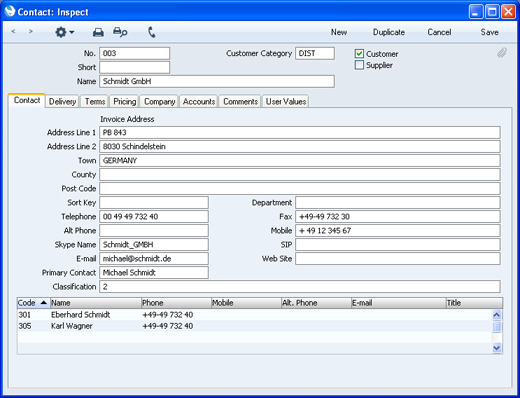Click the empty County field

(300, 174)
